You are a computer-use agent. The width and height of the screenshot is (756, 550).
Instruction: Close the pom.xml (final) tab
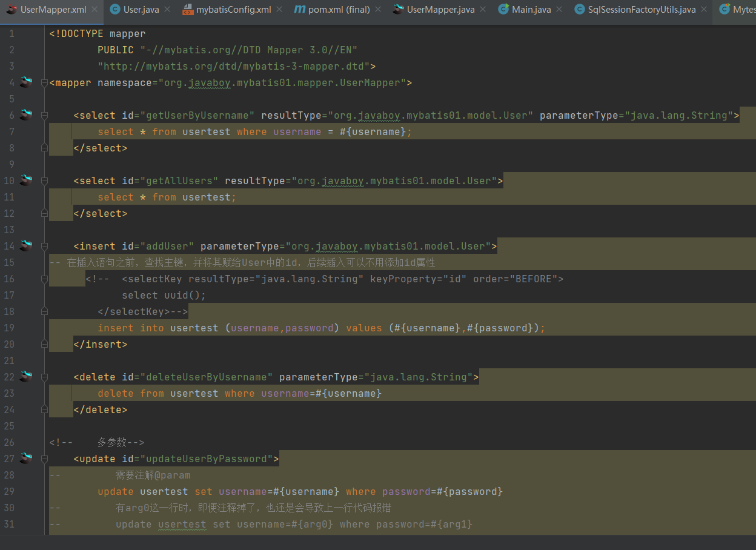point(378,10)
